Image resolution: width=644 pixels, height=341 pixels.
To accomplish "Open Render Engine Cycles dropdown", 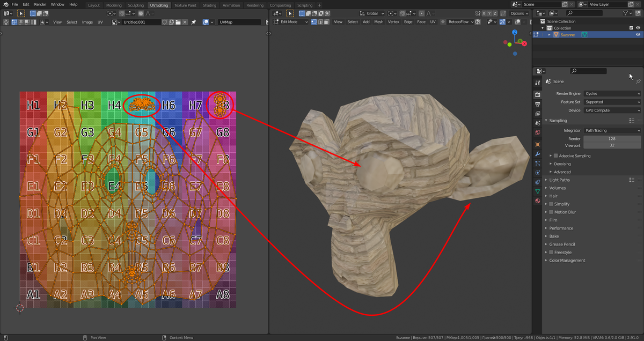I will 612,93.
